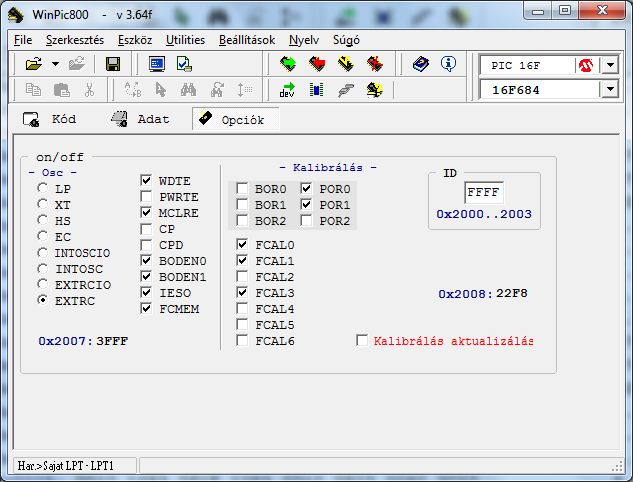Open the Utilities menu
This screenshot has width=633, height=482.
click(185, 40)
